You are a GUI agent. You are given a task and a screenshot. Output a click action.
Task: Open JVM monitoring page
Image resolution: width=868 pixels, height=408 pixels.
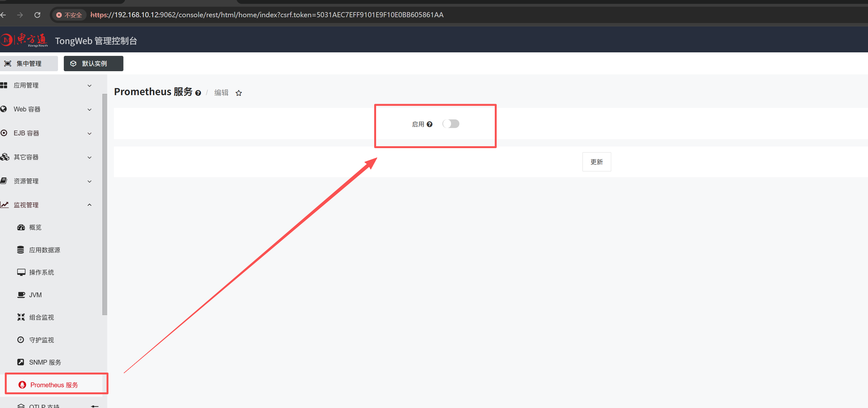tap(35, 295)
